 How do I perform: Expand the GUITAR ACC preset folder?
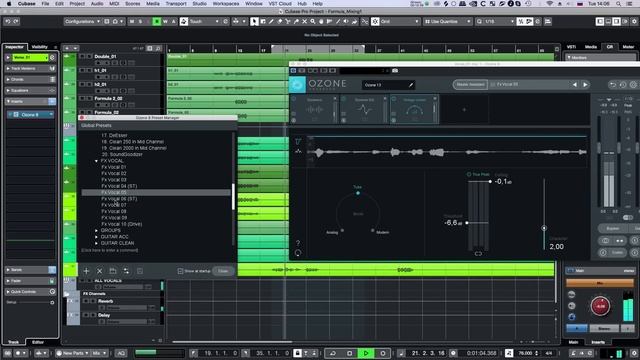tap(96, 237)
